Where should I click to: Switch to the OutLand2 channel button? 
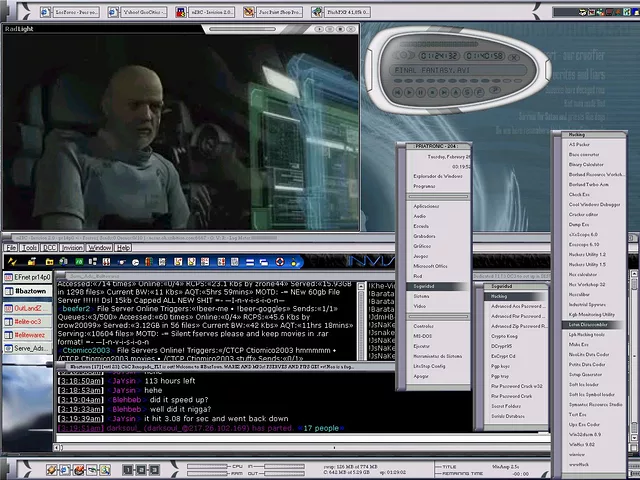[x=28, y=308]
